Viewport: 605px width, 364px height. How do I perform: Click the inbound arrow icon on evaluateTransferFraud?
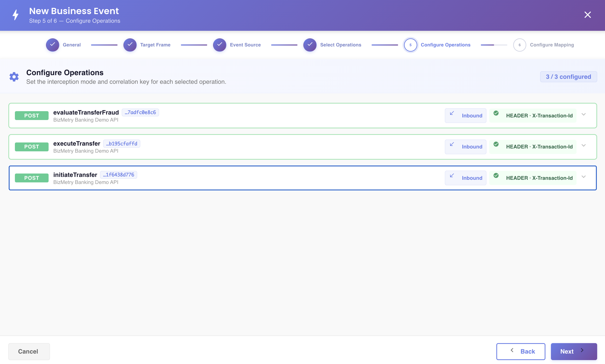(x=452, y=113)
